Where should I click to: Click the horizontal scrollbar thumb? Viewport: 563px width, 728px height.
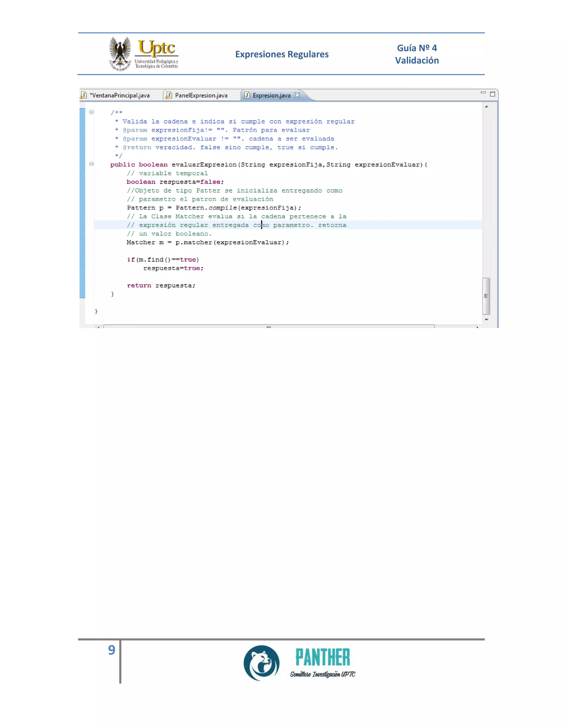pyautogui.click(x=269, y=326)
